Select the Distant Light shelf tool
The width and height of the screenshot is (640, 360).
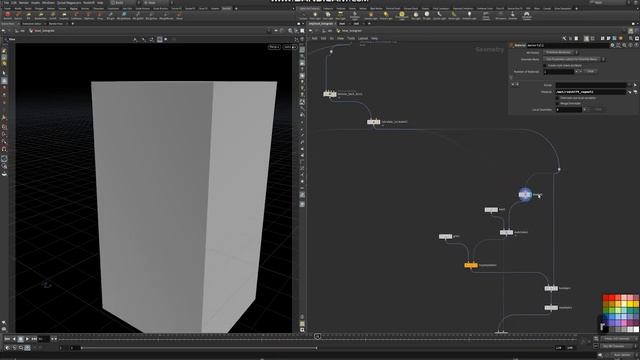(x=386, y=16)
